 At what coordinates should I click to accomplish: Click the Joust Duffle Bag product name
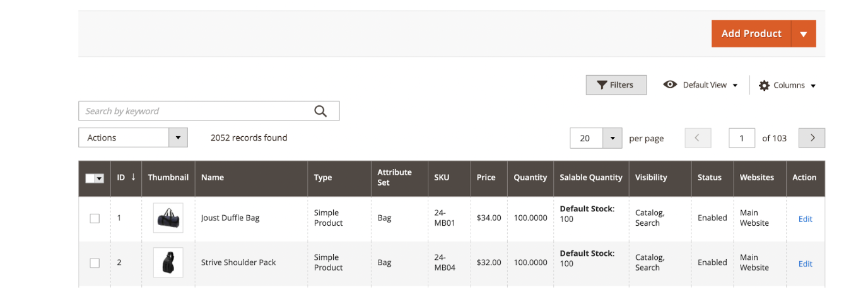point(230,218)
